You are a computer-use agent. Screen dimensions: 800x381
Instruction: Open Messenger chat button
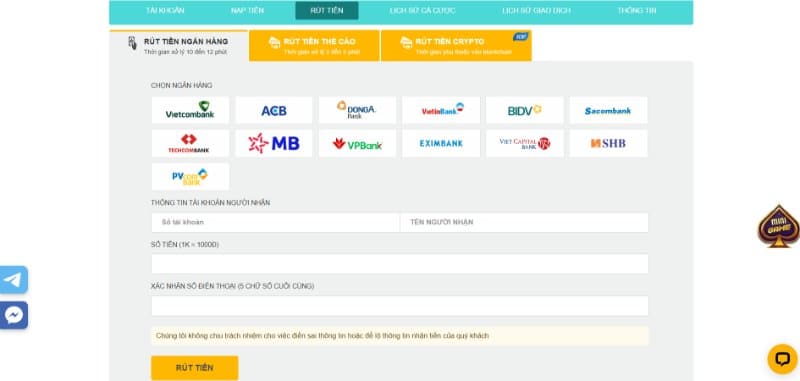coord(14,315)
